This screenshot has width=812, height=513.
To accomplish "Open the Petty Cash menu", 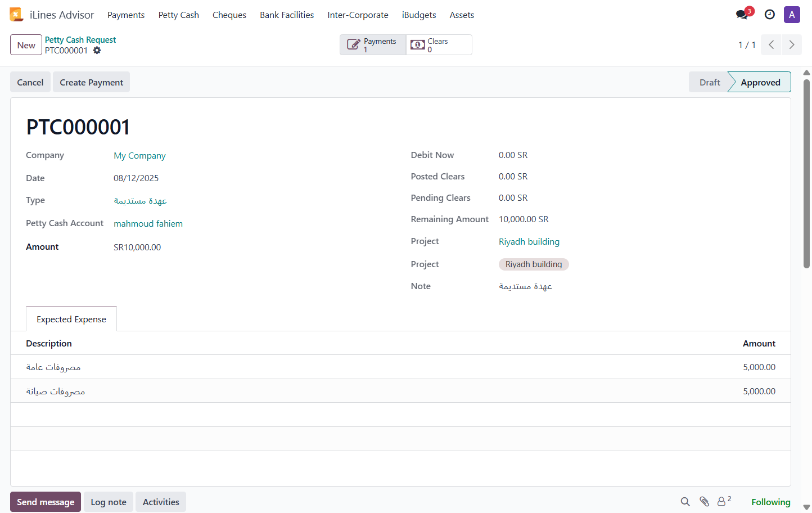I will 179,15.
